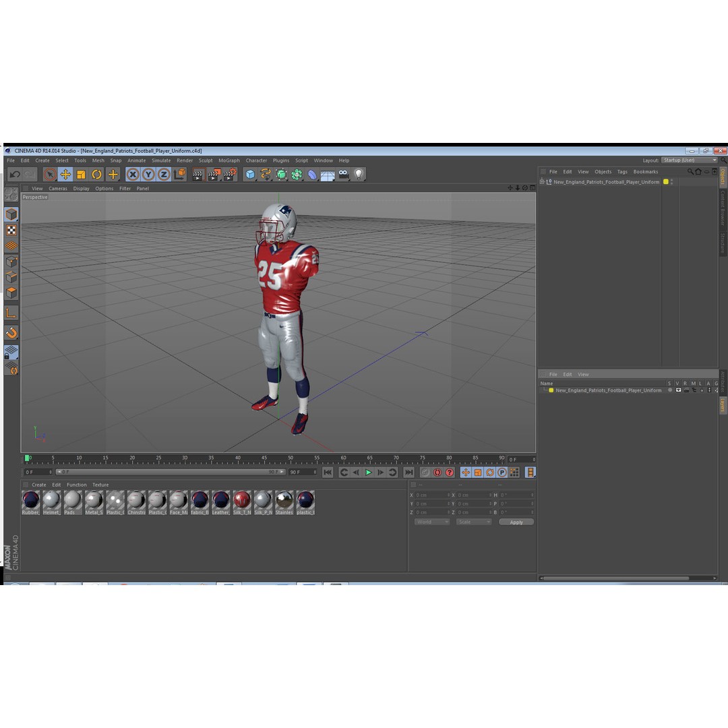Go to end of animation
The height and width of the screenshot is (728, 728).
(x=408, y=472)
